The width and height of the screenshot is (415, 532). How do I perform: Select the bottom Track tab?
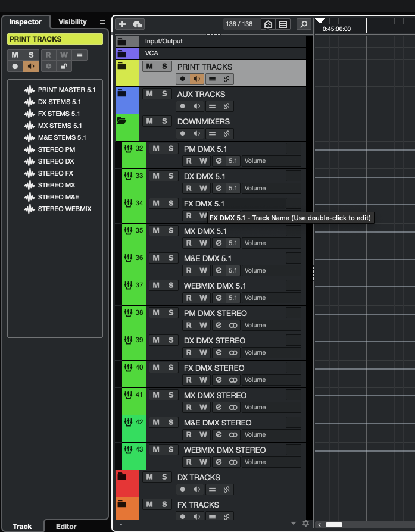point(23,526)
